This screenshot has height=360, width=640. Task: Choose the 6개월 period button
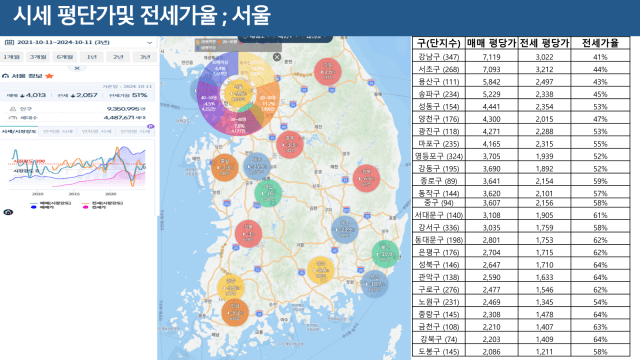pos(65,57)
